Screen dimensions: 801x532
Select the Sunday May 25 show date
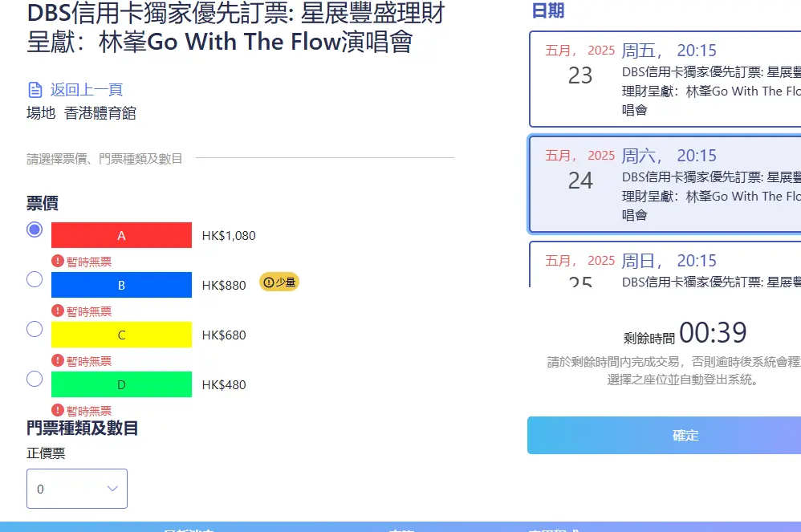665,265
